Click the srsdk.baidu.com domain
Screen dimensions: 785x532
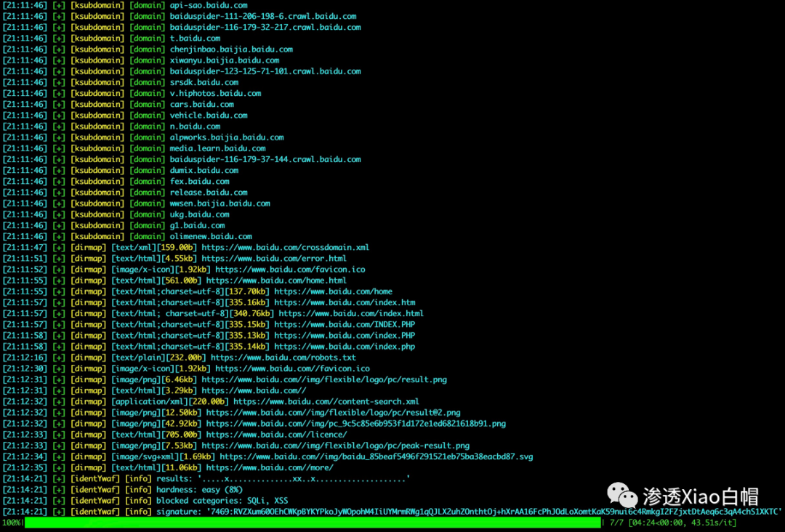pyautogui.click(x=204, y=82)
